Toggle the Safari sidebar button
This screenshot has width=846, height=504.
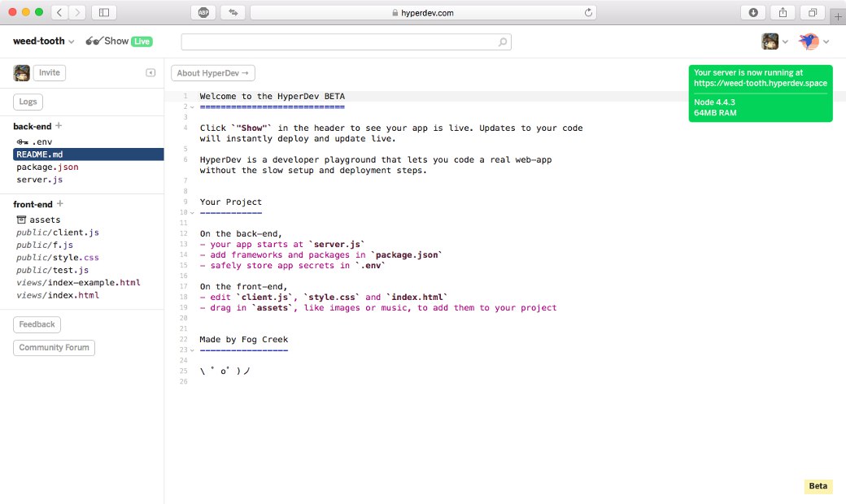click(x=104, y=12)
